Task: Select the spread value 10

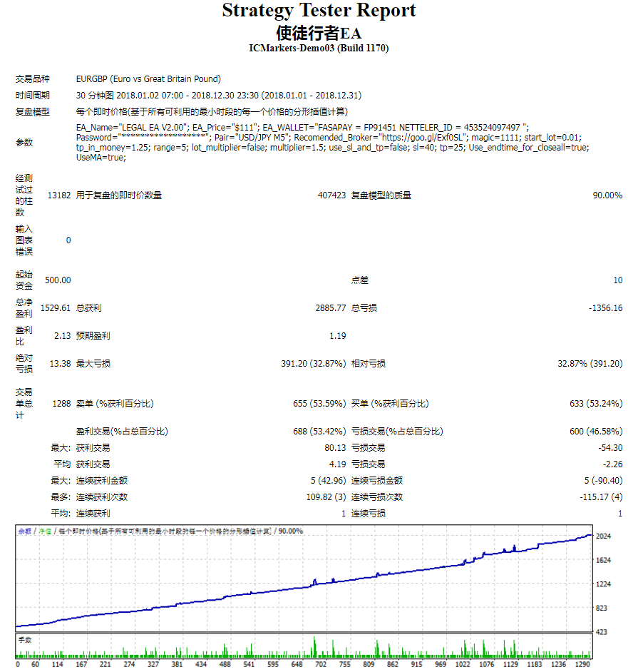Action: tap(618, 280)
